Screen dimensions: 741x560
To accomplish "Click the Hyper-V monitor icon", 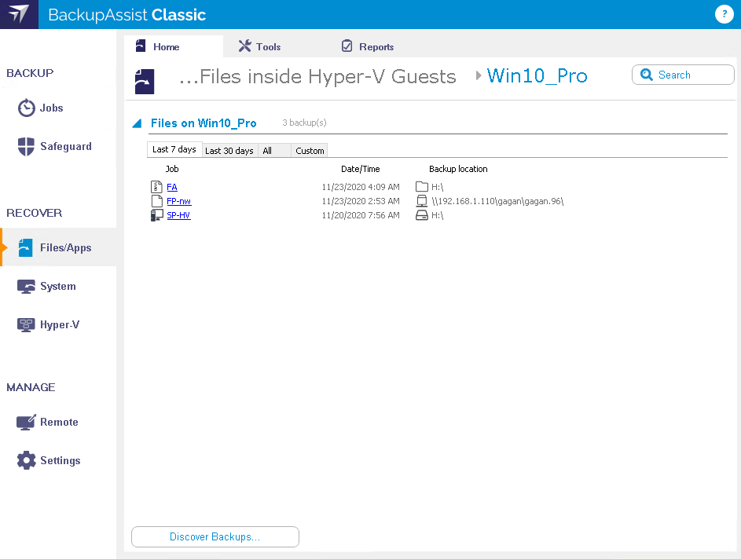I will click(26, 325).
